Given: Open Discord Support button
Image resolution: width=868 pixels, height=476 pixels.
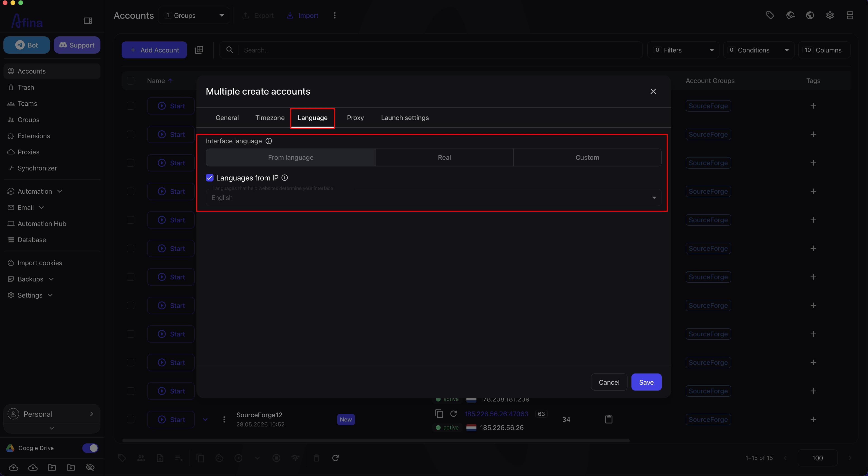Looking at the screenshot, I should tap(77, 45).
